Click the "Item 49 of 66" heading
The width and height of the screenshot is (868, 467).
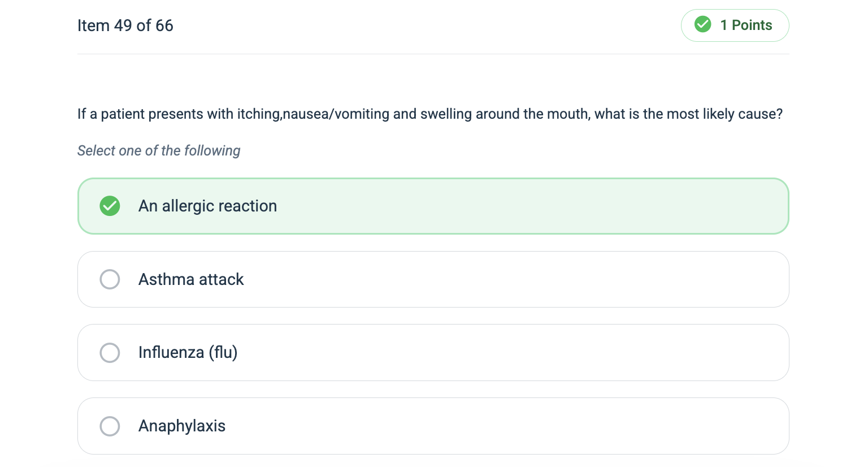point(125,25)
